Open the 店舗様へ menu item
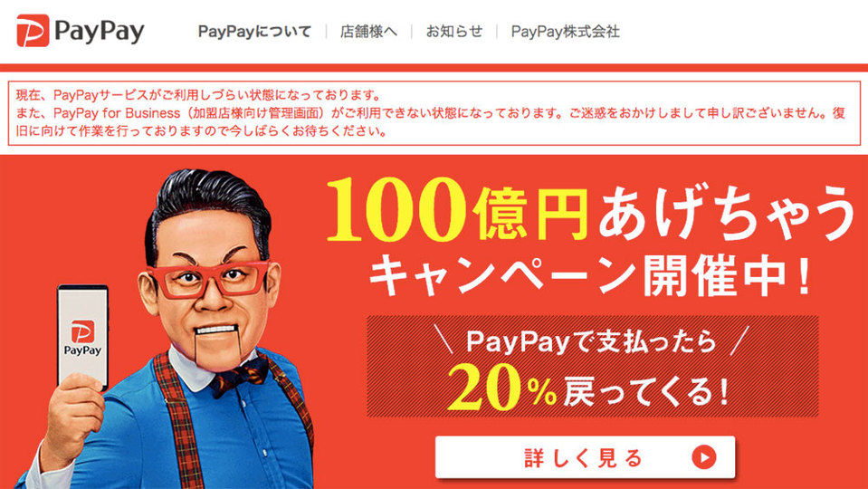The height and width of the screenshot is (489, 868). click(368, 32)
